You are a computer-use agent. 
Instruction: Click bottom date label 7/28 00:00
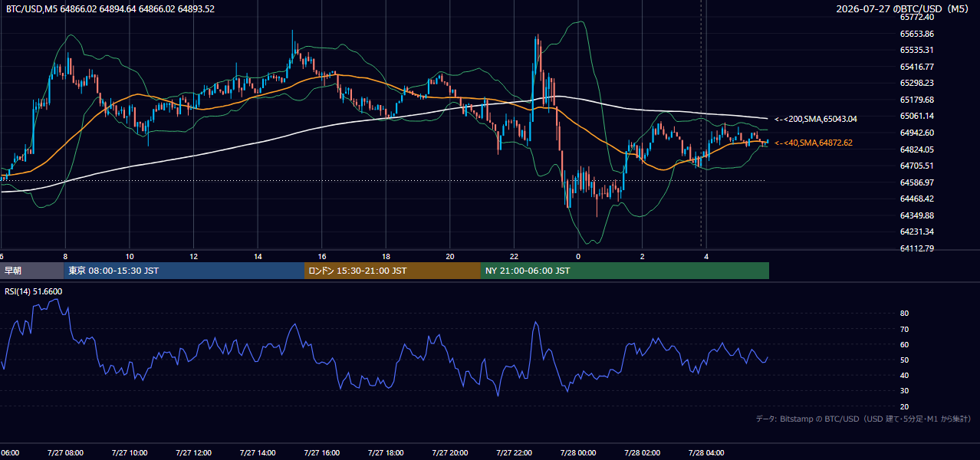coord(578,453)
